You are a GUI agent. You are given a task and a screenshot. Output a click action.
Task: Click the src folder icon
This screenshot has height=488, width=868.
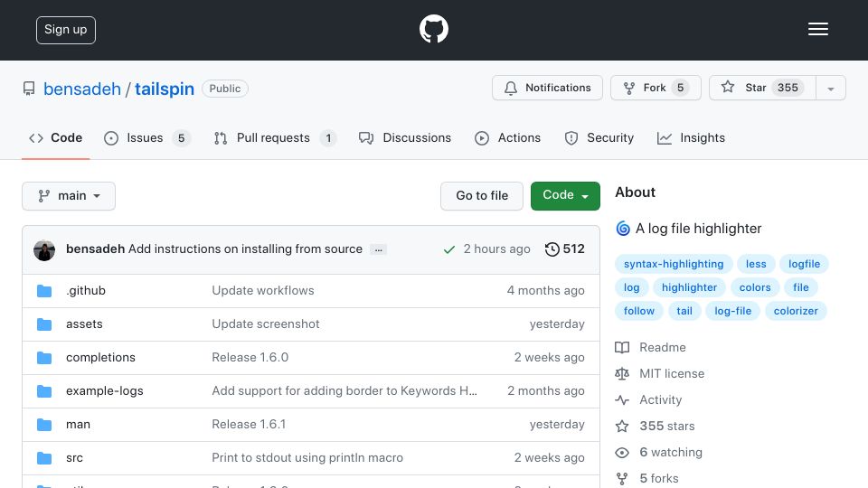44,458
